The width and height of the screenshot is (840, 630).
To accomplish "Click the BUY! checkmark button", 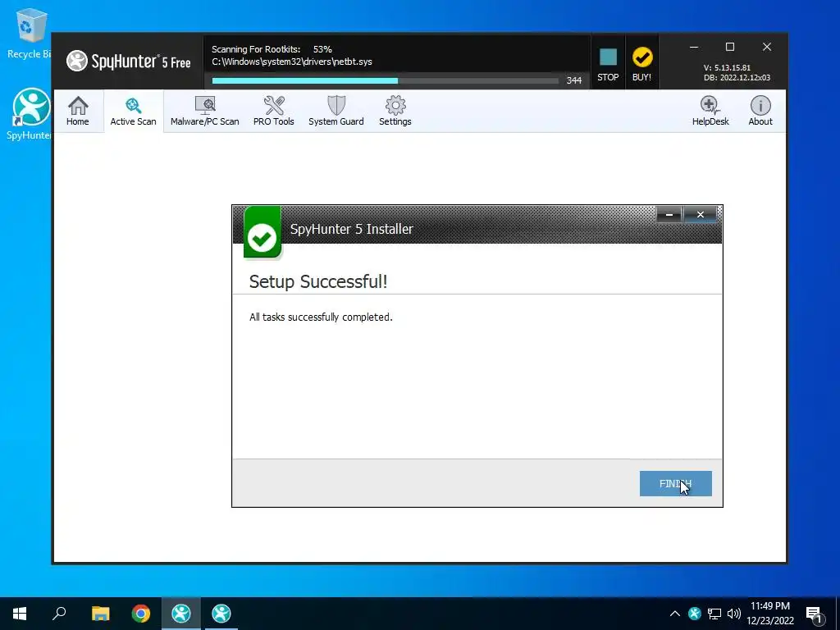I will point(641,64).
